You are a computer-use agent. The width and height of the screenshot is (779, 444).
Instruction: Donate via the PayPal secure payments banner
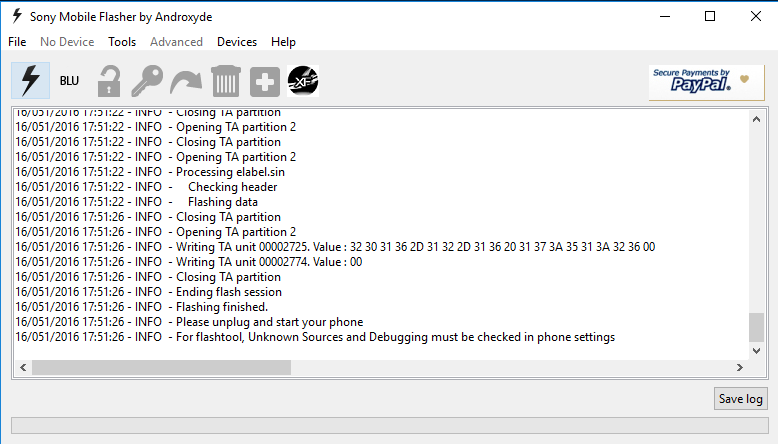coord(706,82)
